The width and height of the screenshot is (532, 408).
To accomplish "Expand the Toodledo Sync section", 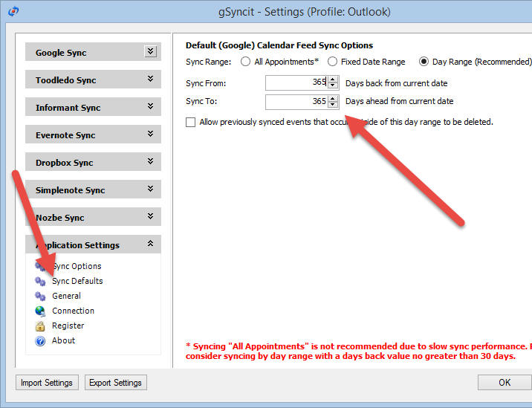I will click(150, 79).
